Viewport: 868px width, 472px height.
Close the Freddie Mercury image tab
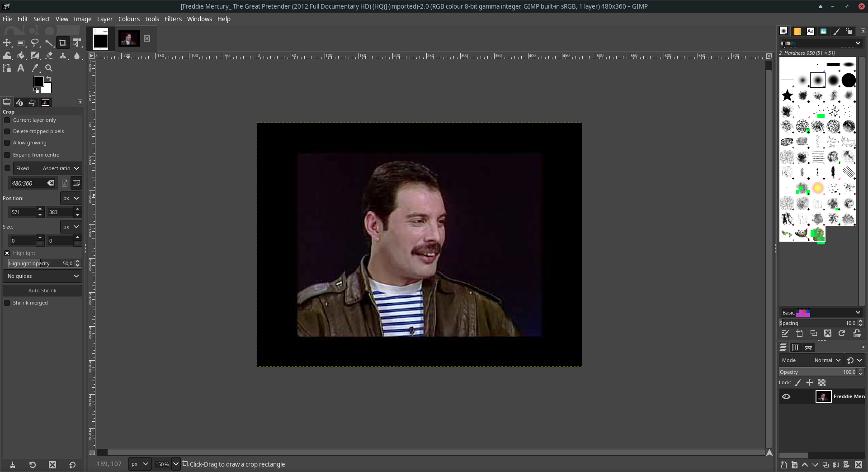point(147,38)
